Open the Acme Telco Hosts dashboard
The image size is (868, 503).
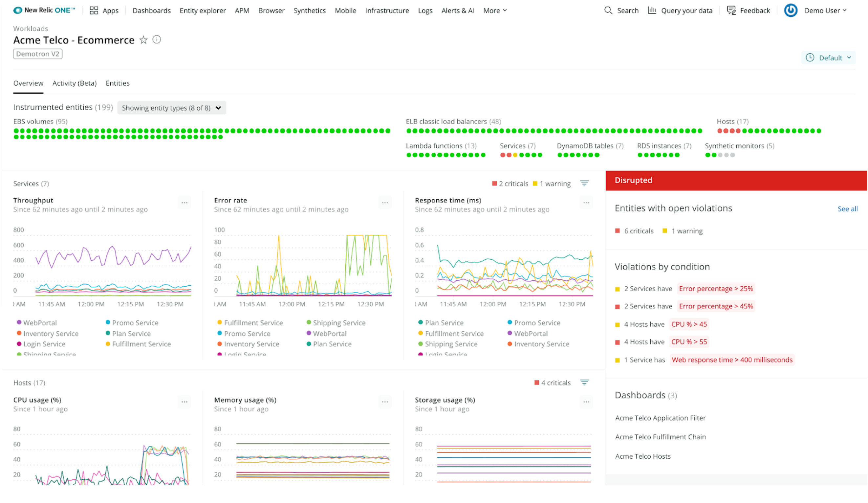tap(643, 456)
